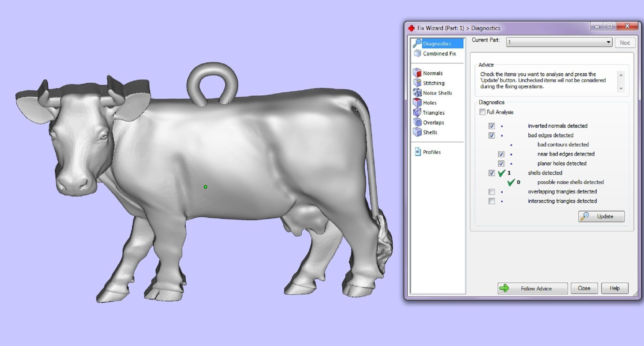
Task: Click the Normals cube icon
Action: [417, 73]
